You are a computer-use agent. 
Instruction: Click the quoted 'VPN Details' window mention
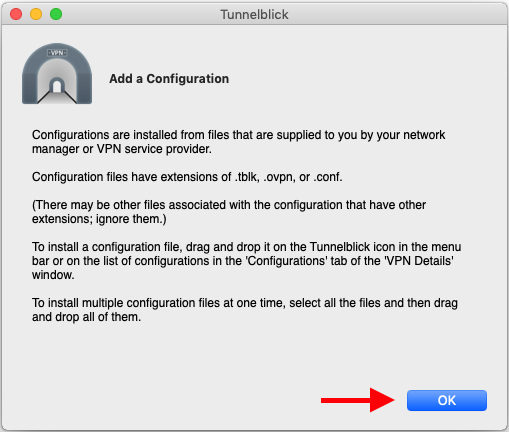419,261
